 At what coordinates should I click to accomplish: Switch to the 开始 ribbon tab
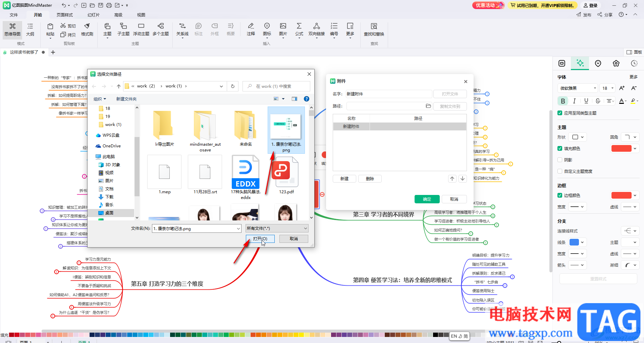click(38, 15)
